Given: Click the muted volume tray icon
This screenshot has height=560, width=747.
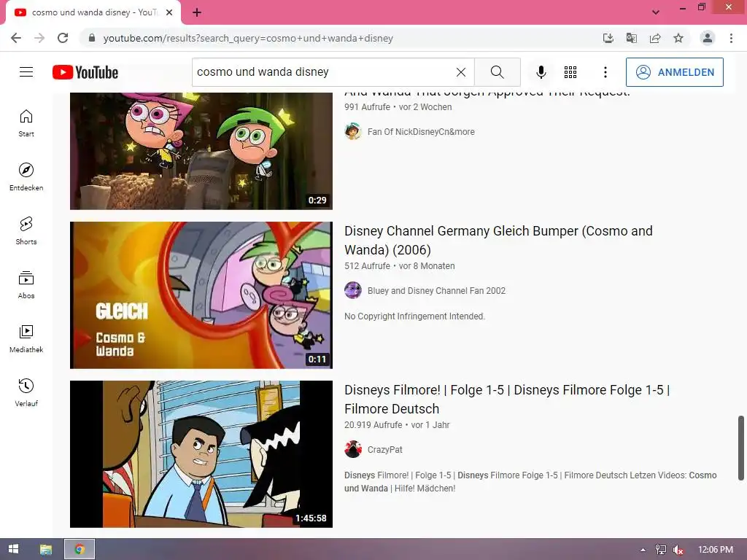Looking at the screenshot, I should 678,550.
